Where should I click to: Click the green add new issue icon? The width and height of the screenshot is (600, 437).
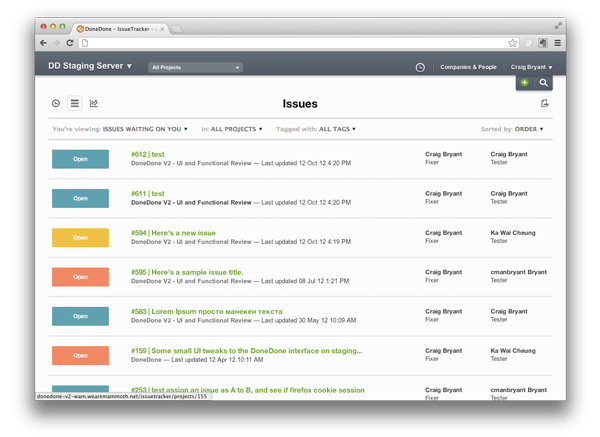pyautogui.click(x=525, y=83)
